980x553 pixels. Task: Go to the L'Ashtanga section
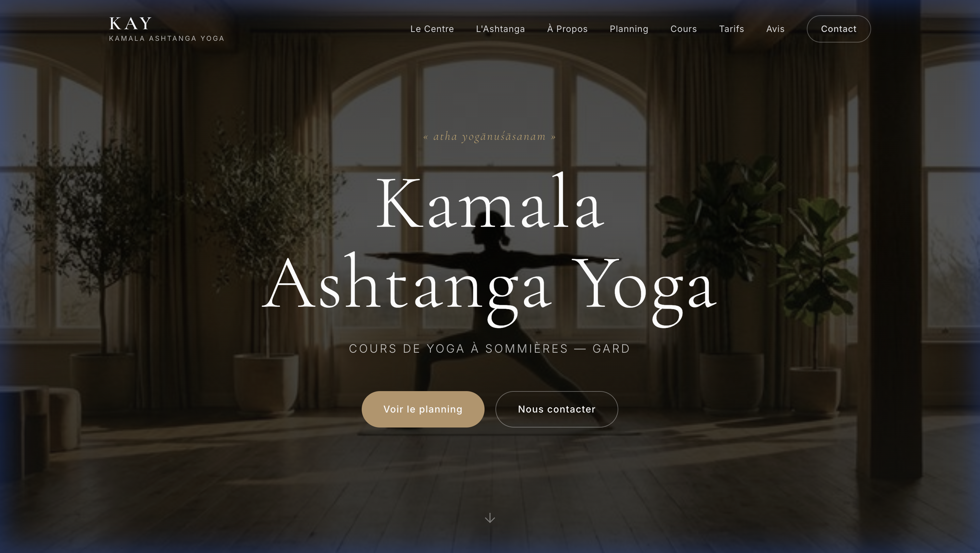(x=500, y=29)
